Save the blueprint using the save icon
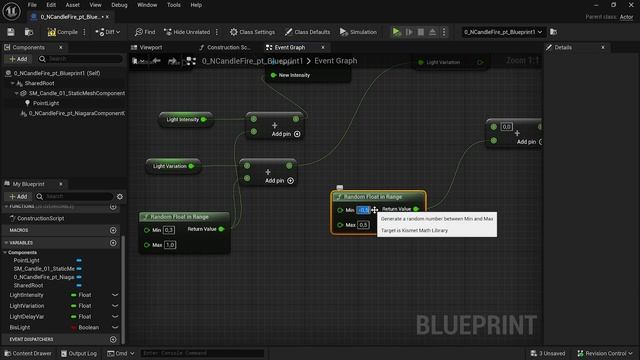 pos(11,32)
